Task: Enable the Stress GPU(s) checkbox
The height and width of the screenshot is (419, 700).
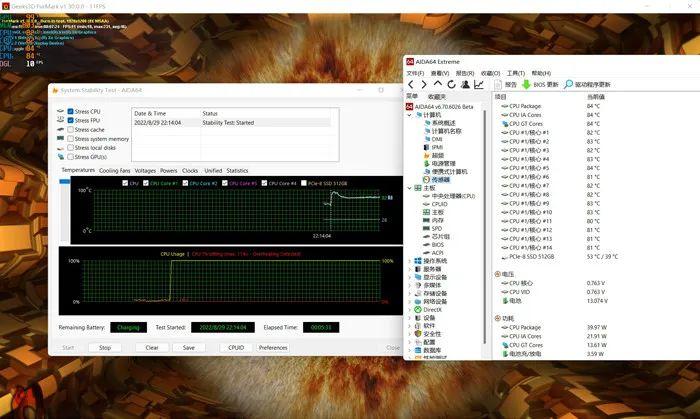Action: click(x=70, y=157)
